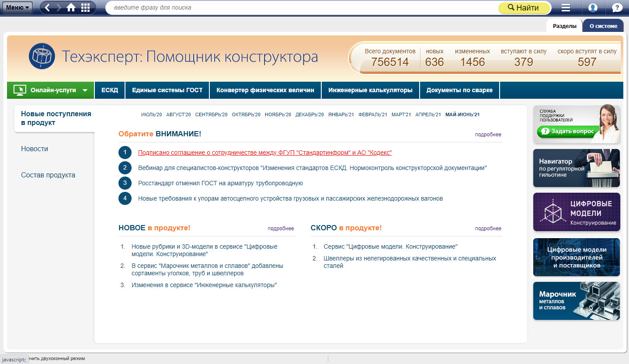Open Инженерные калькуляторы menu item
The height and width of the screenshot is (364, 629).
371,90
